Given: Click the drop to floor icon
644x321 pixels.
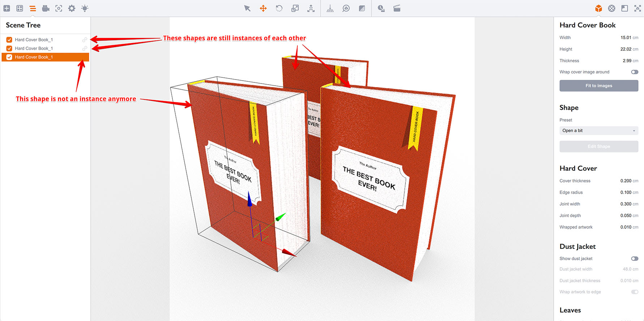Looking at the screenshot, I should (x=330, y=8).
